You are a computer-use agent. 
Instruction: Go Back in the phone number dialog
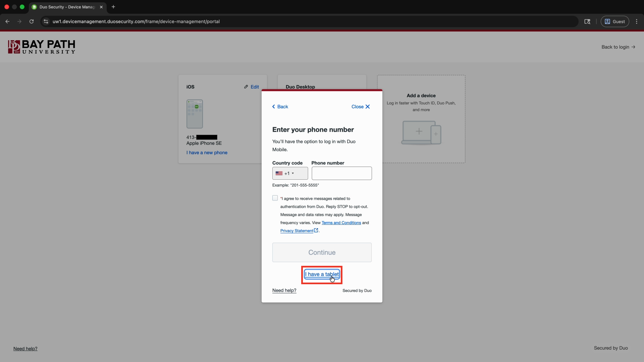[x=280, y=107]
